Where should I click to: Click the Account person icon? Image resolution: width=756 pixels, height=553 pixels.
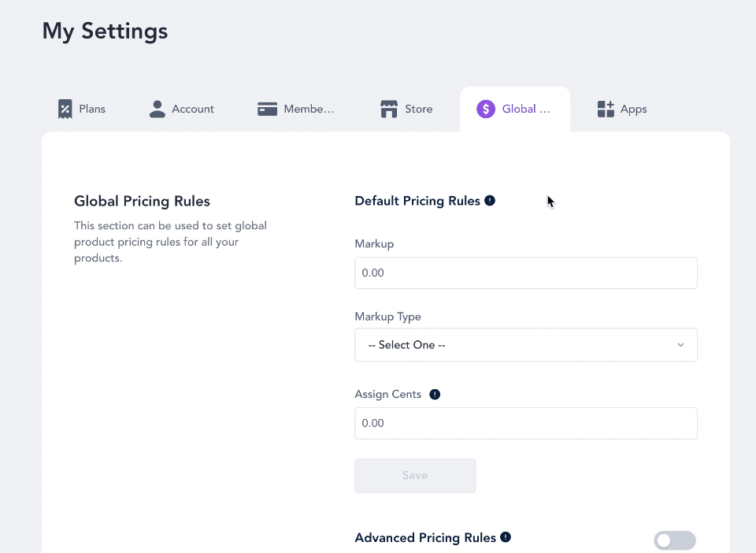[x=157, y=109]
